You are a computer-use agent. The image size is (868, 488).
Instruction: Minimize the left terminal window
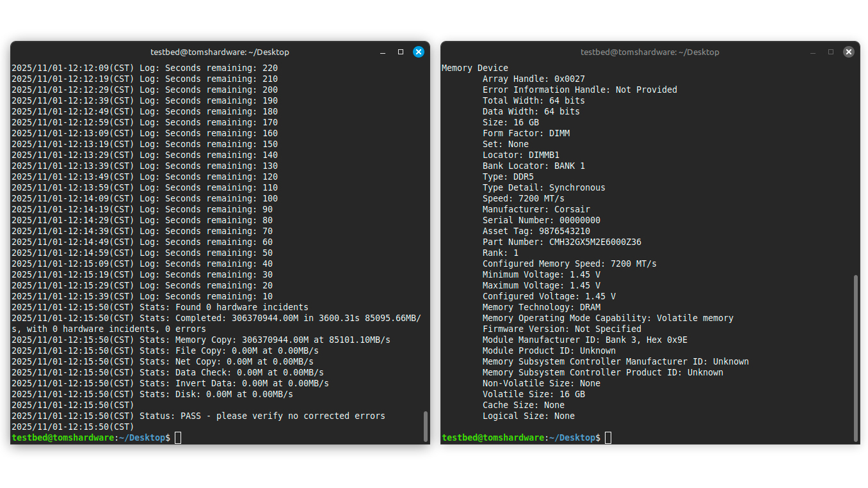(383, 52)
